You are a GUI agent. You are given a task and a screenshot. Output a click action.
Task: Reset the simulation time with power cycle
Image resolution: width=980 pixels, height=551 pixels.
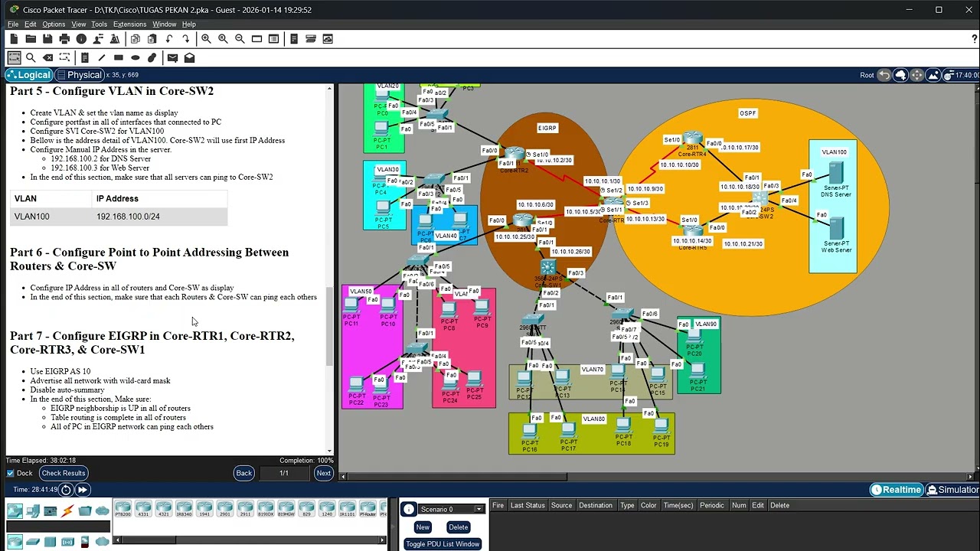coord(66,490)
